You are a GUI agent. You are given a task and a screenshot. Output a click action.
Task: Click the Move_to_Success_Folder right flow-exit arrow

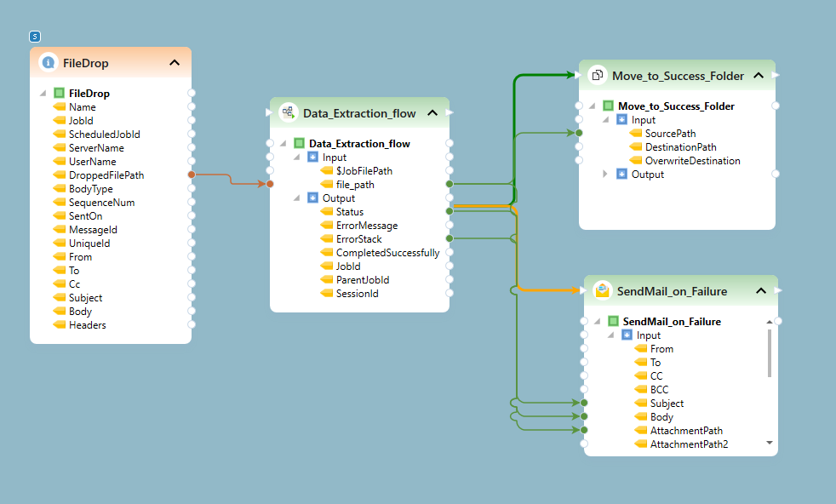(x=776, y=75)
